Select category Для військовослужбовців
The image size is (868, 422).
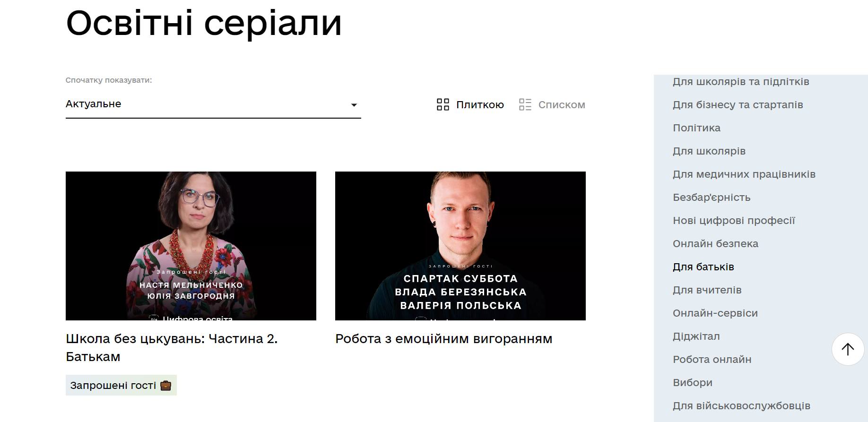pos(741,406)
